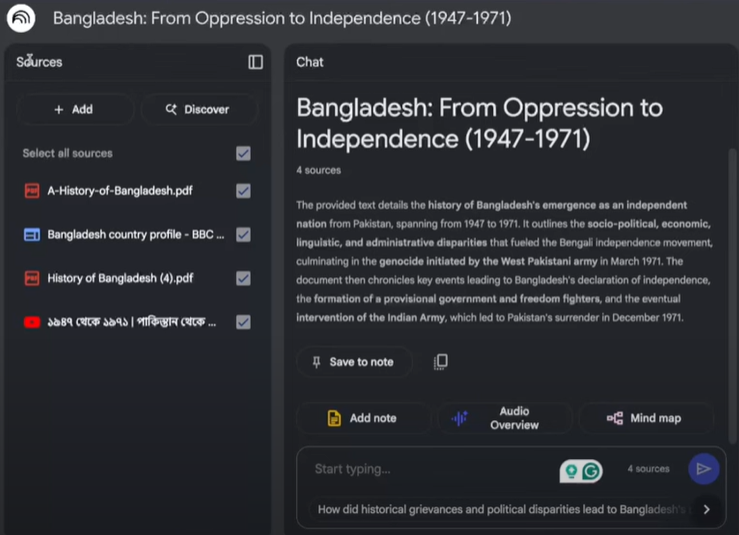Toggle the Select all sources checkbox
Viewport: 739px width, 535px height.
(x=243, y=154)
